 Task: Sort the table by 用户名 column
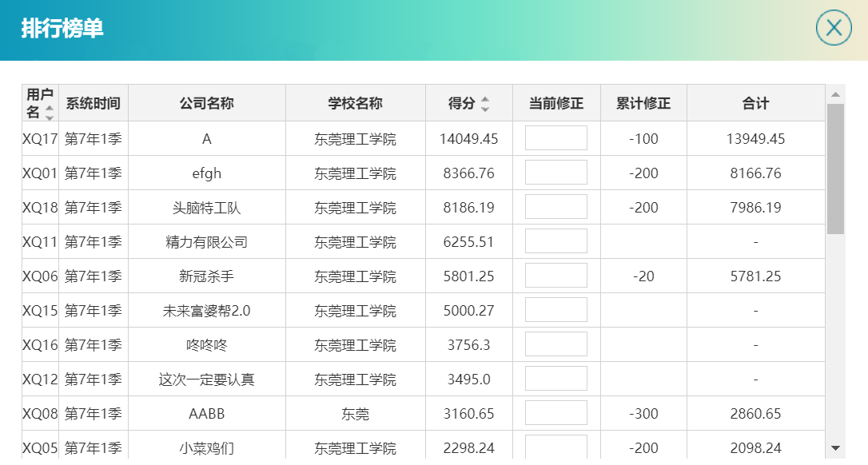(50, 113)
